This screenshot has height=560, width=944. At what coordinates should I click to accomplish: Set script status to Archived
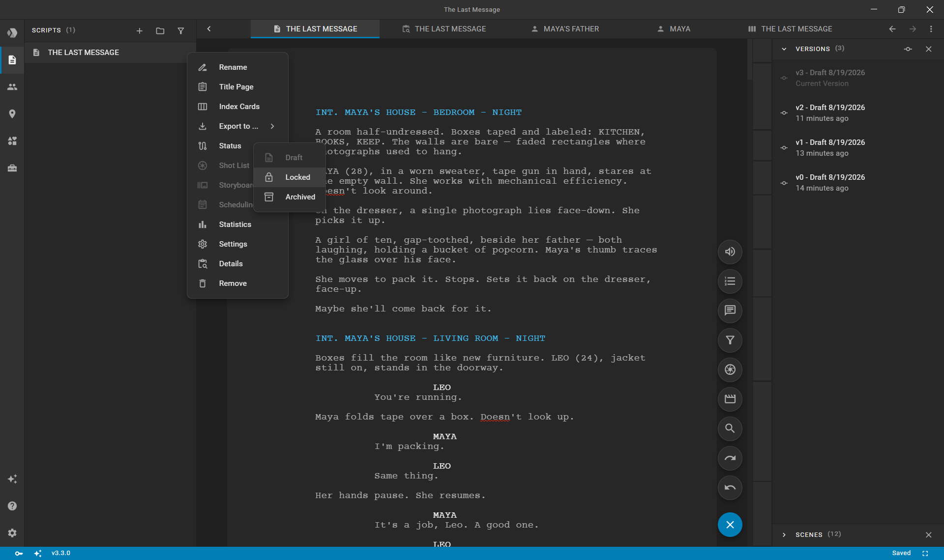[x=290, y=197]
